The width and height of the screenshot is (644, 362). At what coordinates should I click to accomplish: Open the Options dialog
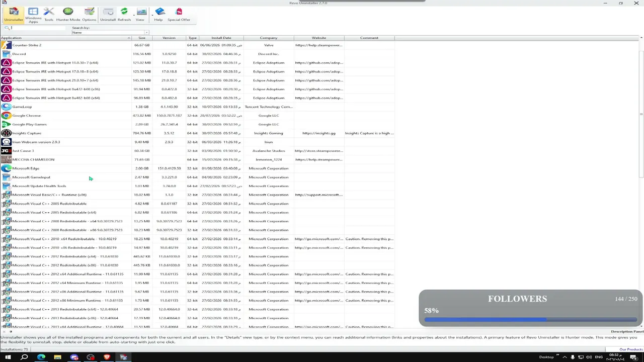(89, 14)
